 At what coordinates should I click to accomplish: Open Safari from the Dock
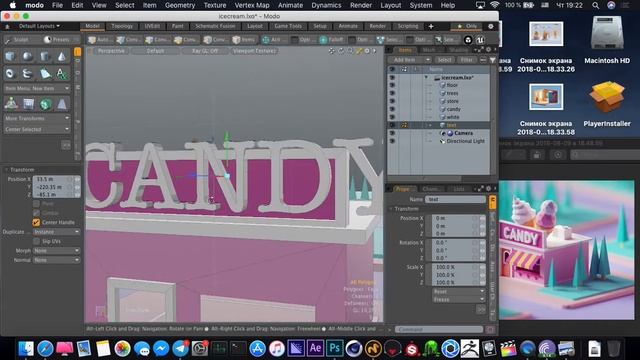[x=45, y=349]
